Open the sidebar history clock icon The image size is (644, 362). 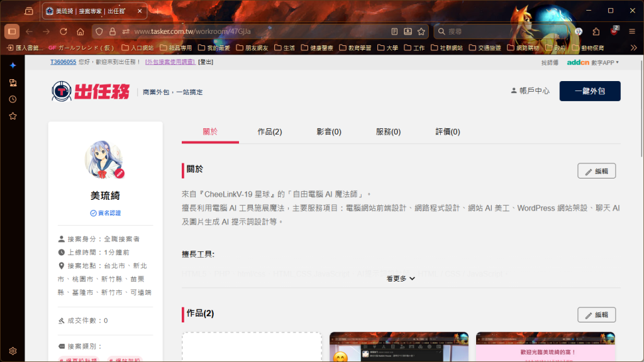(13, 99)
